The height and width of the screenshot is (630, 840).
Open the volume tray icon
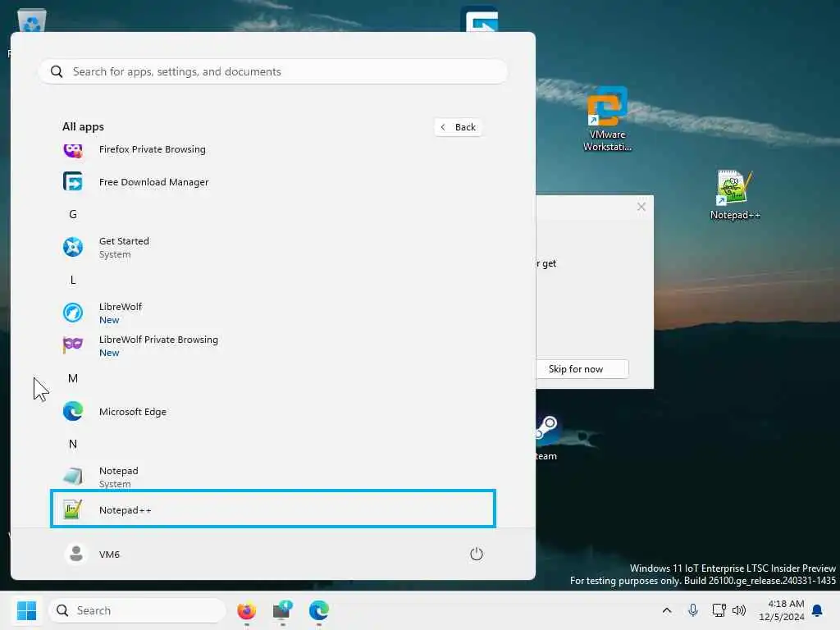pyautogui.click(x=739, y=610)
